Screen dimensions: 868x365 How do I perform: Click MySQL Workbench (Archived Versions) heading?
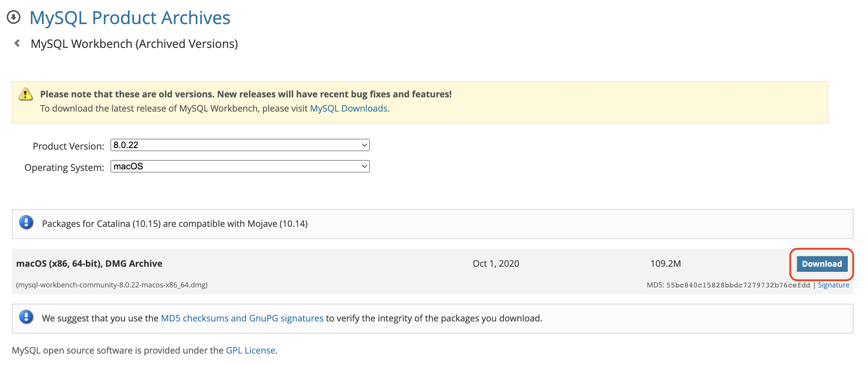tap(134, 44)
